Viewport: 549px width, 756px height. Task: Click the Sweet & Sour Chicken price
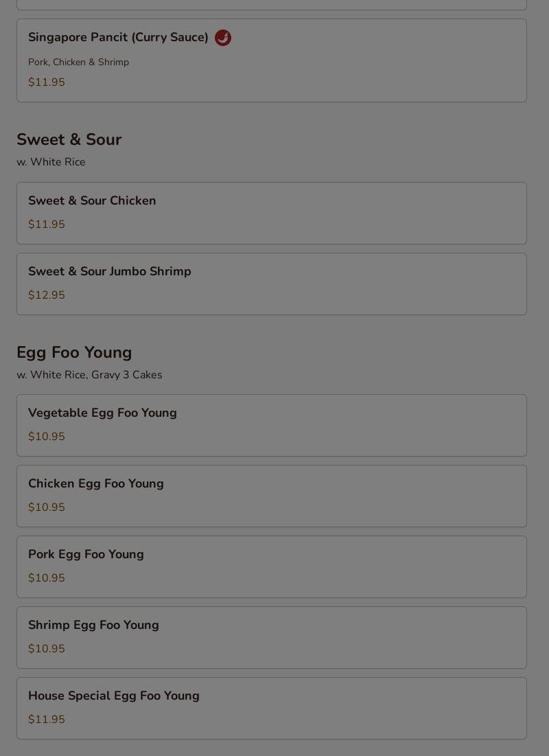(47, 225)
